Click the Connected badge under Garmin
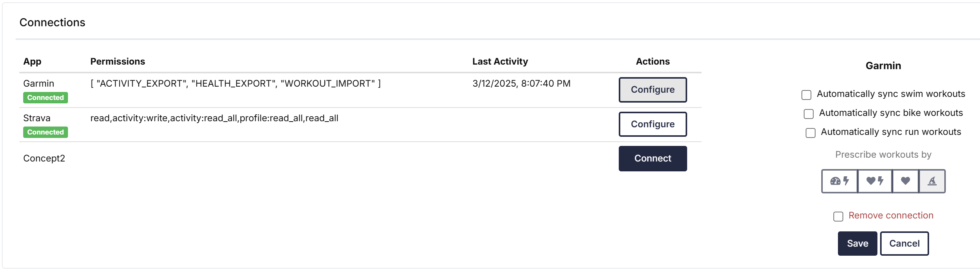 45,98
